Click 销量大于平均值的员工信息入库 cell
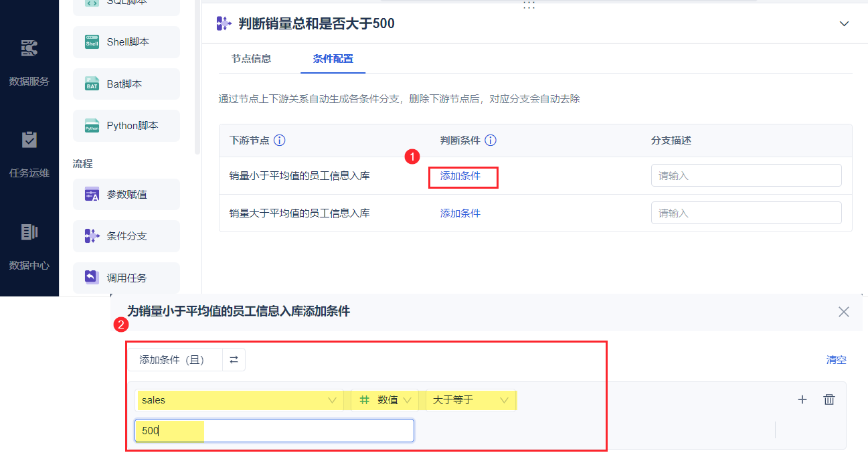Viewport: 868px width, 459px height. click(300, 213)
